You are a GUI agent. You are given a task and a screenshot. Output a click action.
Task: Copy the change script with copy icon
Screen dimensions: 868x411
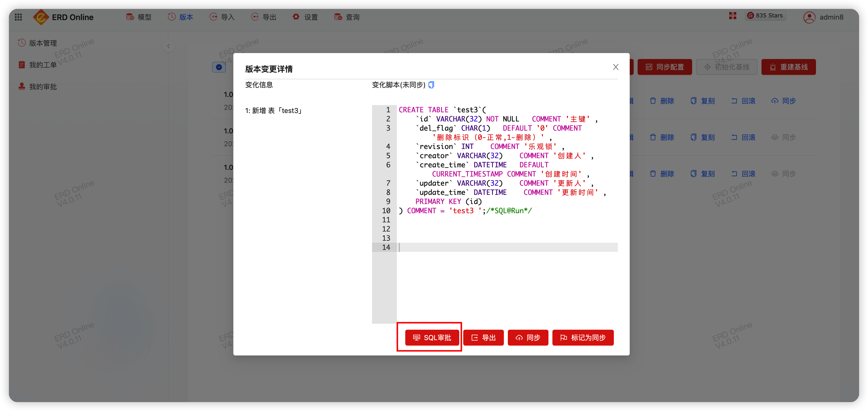[x=431, y=85]
